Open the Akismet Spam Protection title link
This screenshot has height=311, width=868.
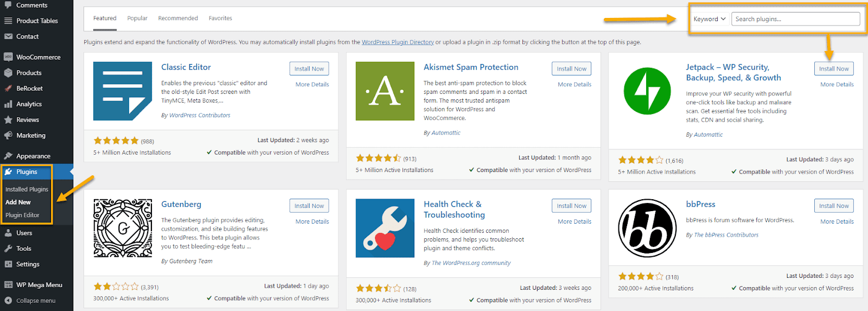coord(471,67)
